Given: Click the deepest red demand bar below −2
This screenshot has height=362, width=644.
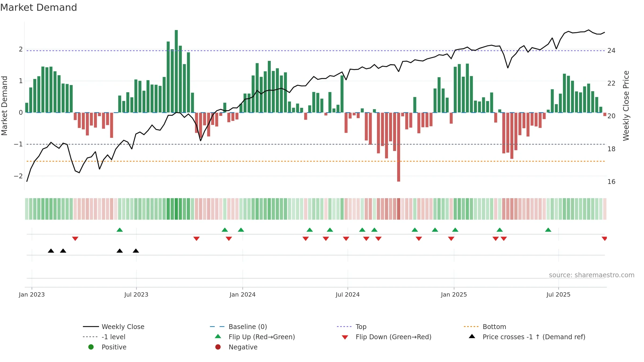Looking at the screenshot, I should pos(398,147).
